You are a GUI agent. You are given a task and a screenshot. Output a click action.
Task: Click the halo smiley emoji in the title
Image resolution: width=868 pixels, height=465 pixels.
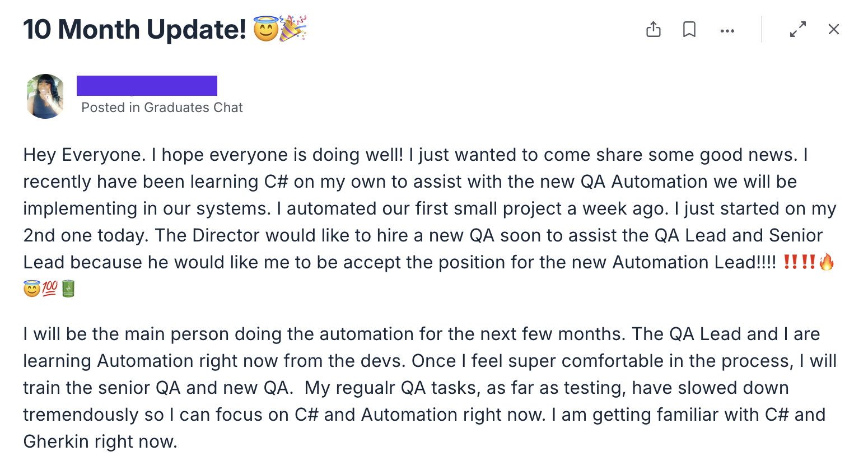(x=266, y=30)
